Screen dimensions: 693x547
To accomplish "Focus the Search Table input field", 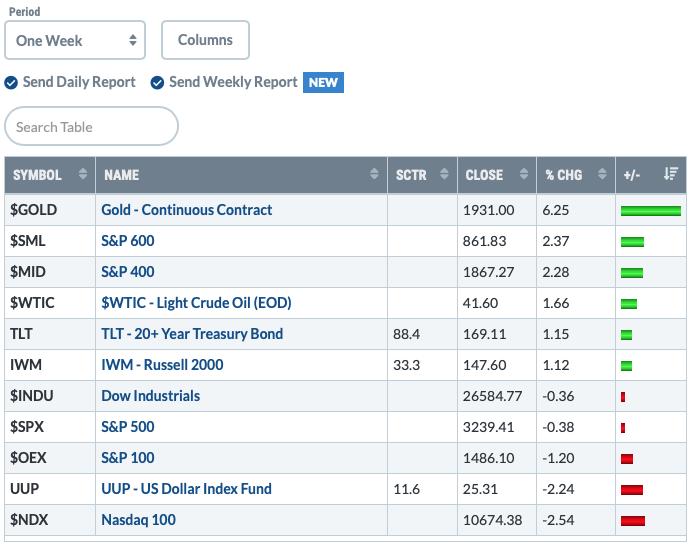I will (91, 126).
